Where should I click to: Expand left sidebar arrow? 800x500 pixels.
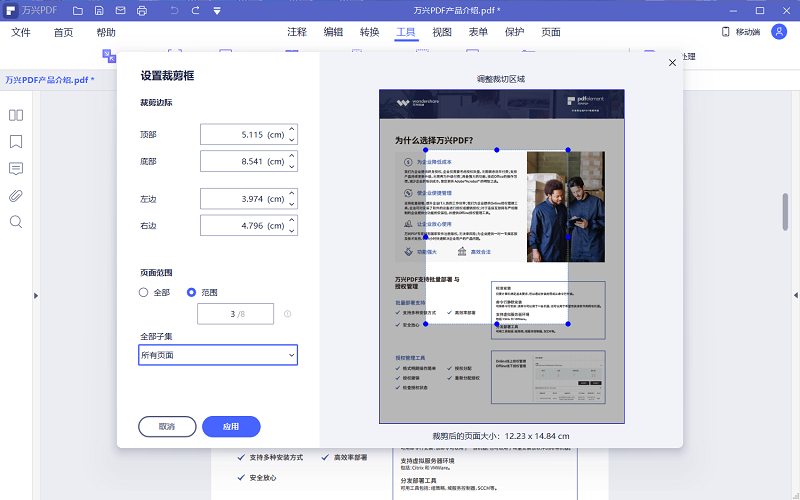pyautogui.click(x=36, y=295)
